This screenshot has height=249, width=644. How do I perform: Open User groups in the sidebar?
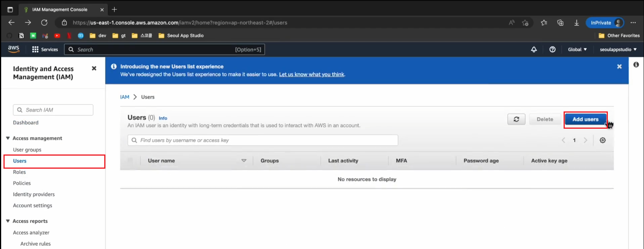coord(27,150)
